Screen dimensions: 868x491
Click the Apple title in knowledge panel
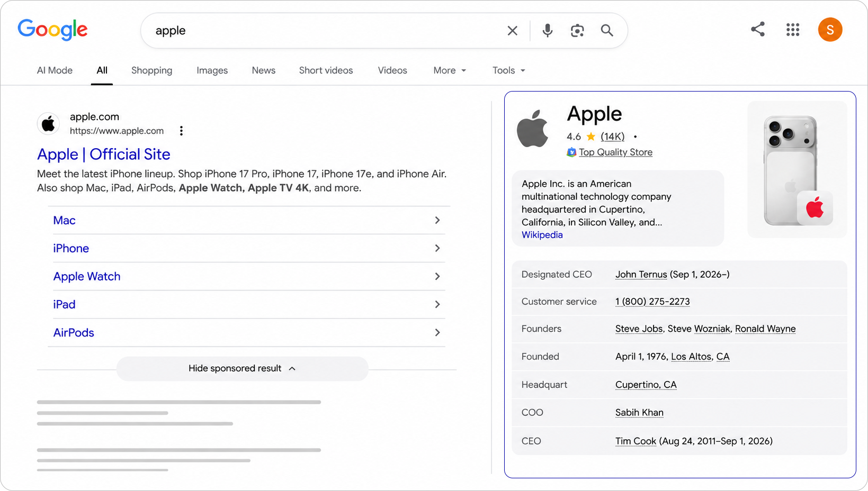coord(594,114)
